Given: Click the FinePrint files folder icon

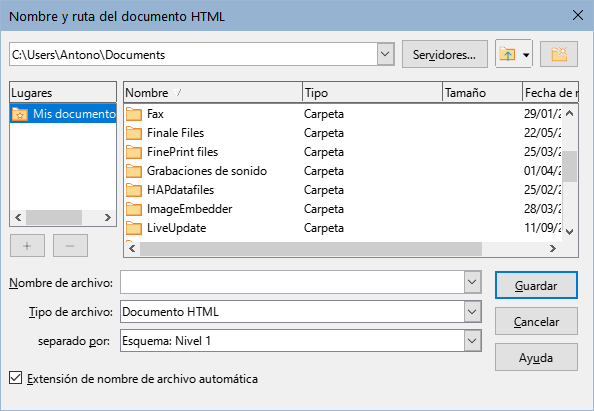Looking at the screenshot, I should (x=134, y=152).
